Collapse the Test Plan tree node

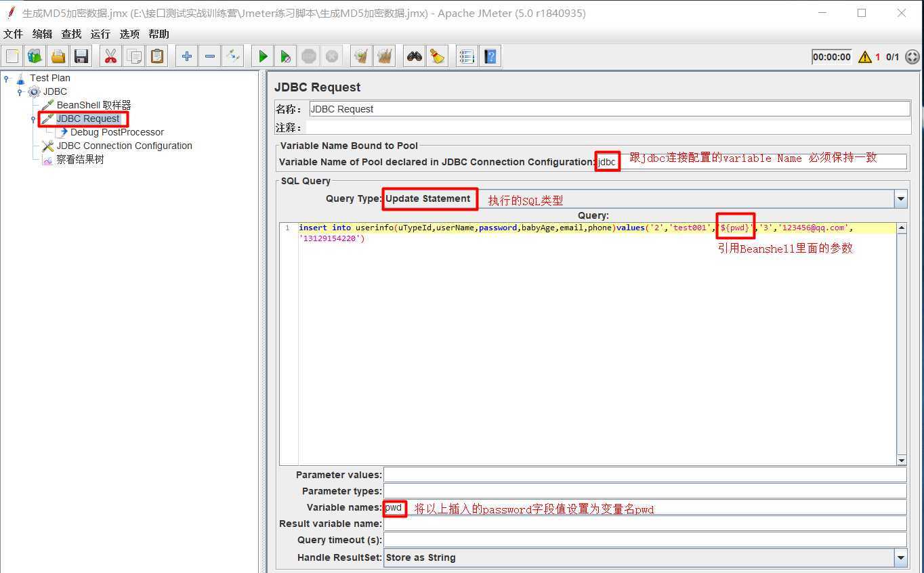tap(7, 79)
